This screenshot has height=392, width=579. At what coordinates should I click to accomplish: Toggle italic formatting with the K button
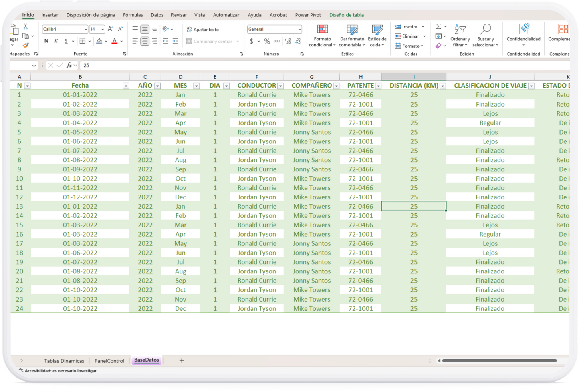(56, 41)
